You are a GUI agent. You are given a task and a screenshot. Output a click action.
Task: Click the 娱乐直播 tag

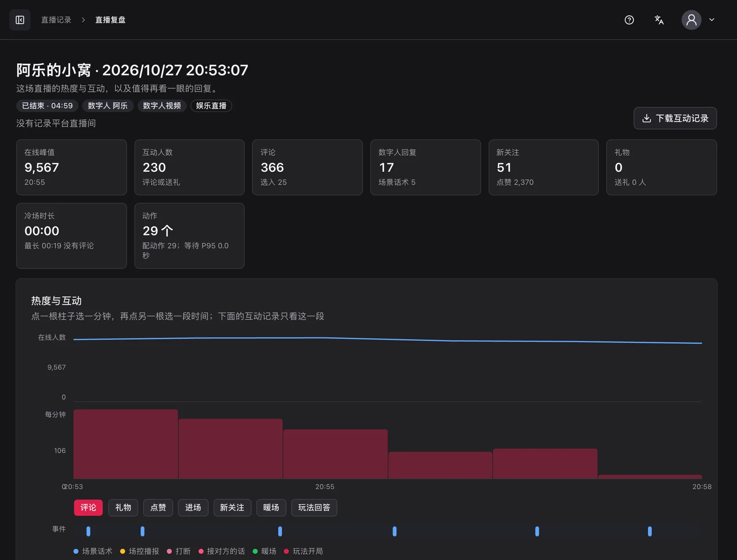(211, 105)
